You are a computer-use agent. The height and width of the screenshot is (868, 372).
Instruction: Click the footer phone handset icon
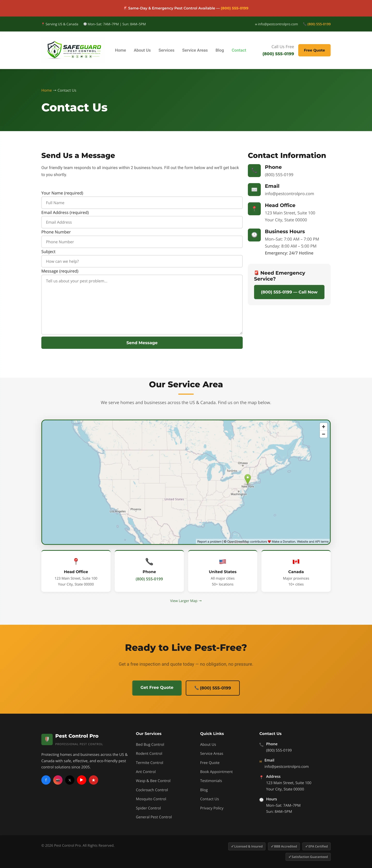[x=261, y=745]
